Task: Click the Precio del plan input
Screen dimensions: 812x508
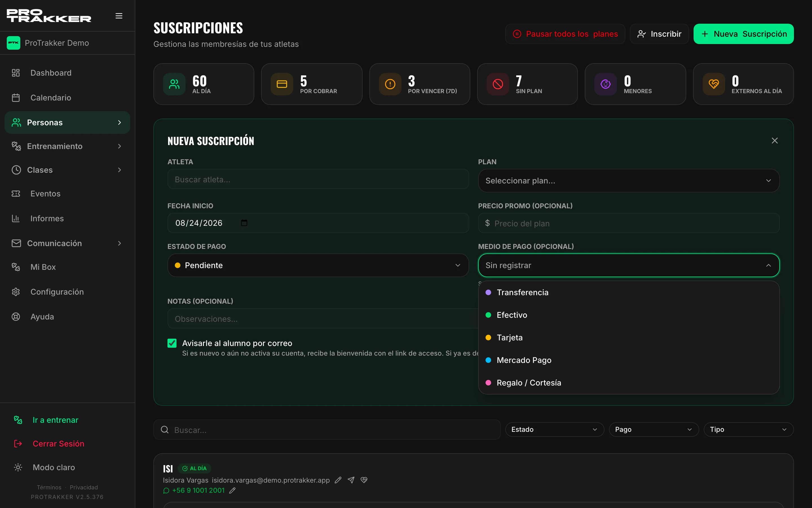Action: (628, 223)
